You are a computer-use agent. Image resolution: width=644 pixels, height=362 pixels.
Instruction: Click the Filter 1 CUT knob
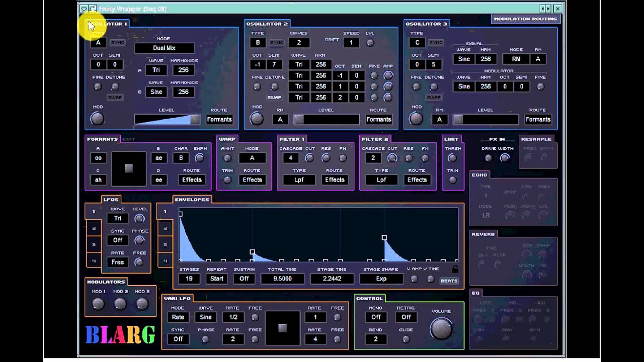pyautogui.click(x=309, y=158)
